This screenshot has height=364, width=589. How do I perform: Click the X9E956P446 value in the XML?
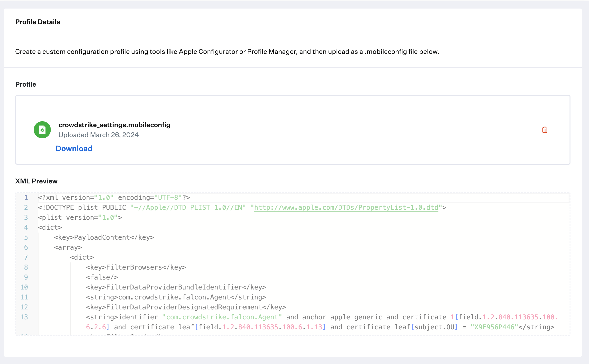coord(494,327)
